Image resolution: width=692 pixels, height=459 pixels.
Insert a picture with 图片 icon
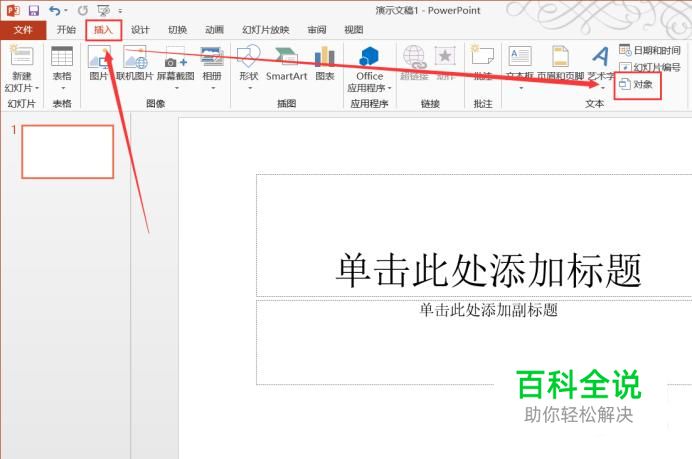pos(99,56)
